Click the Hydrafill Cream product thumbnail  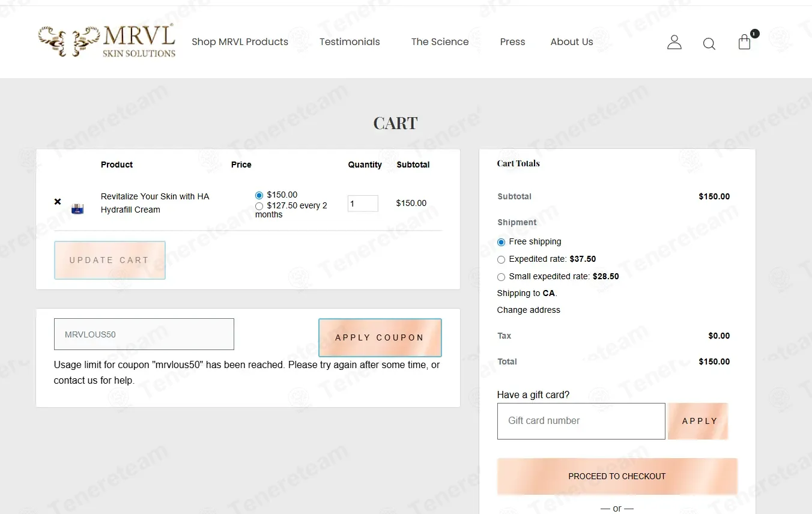pos(77,209)
